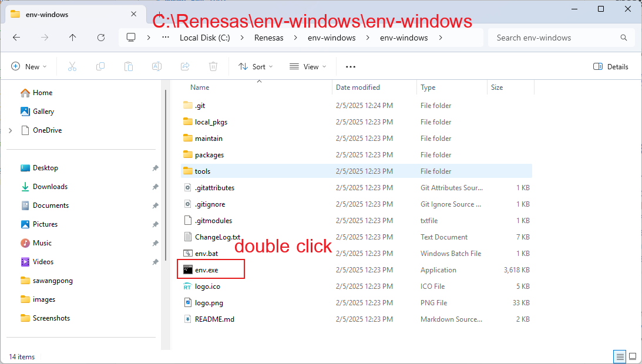This screenshot has width=642, height=364.
Task: Click the Cut scissors icon in toolbar
Action: pos(72,67)
